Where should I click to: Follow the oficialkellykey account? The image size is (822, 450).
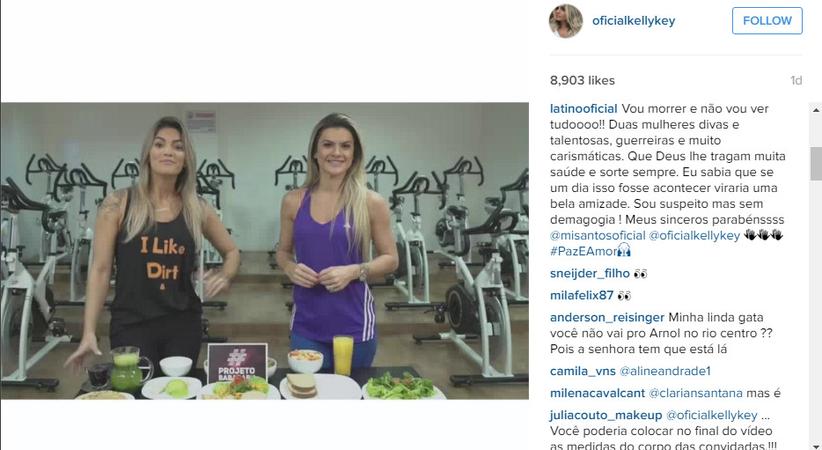767,21
